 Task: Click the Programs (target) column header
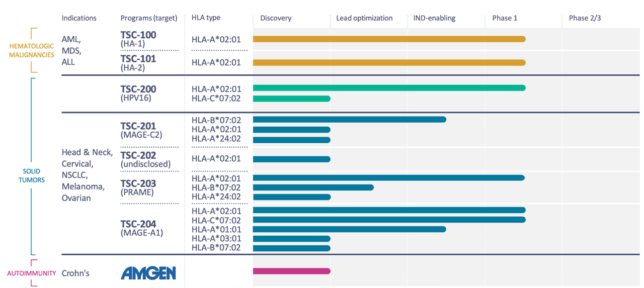tap(149, 18)
